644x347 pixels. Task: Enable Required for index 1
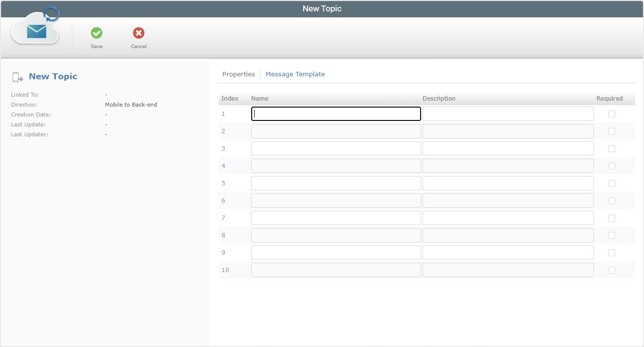tap(611, 114)
